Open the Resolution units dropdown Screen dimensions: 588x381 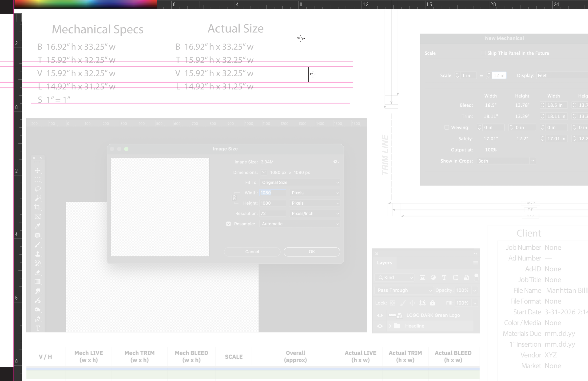point(315,214)
